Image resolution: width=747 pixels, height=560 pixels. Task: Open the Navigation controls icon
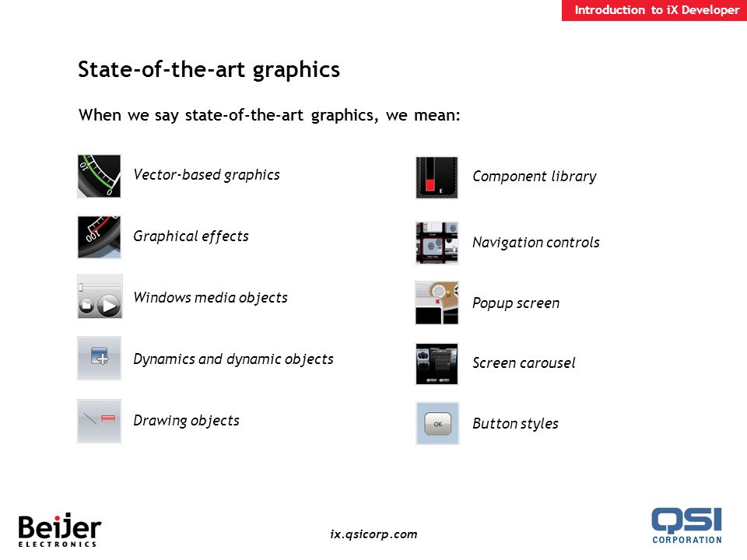coord(437,243)
